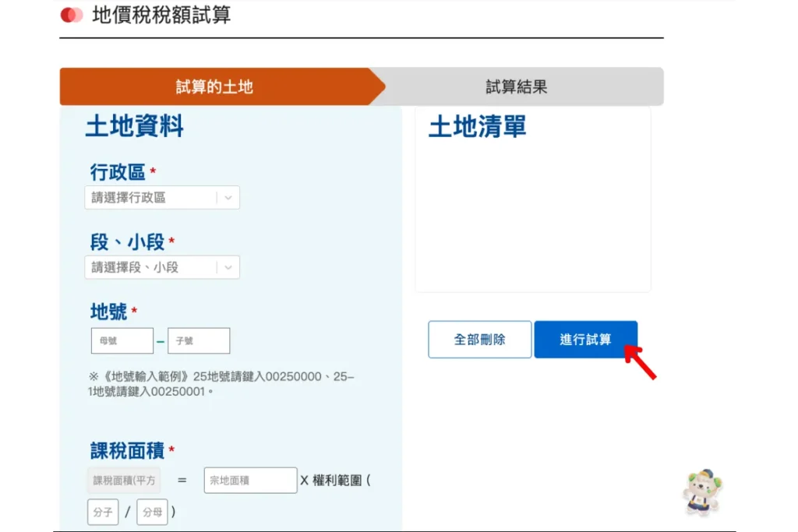This screenshot has height=532, width=798.
Task: Click the bear mascot assistant icon
Action: [703, 492]
